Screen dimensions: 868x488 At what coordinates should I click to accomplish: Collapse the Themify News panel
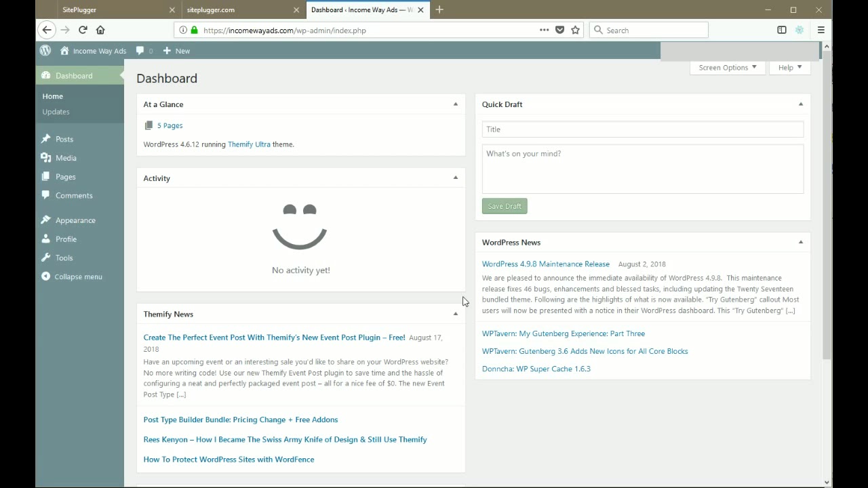click(x=455, y=314)
